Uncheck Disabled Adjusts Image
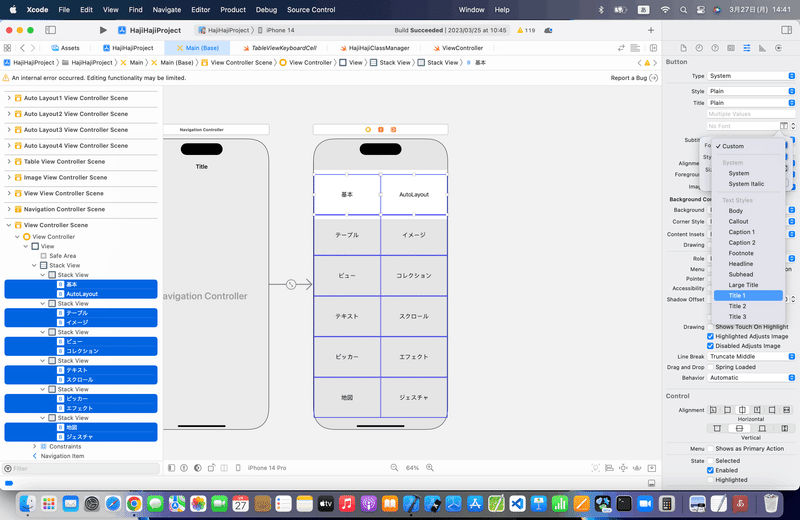 point(710,345)
